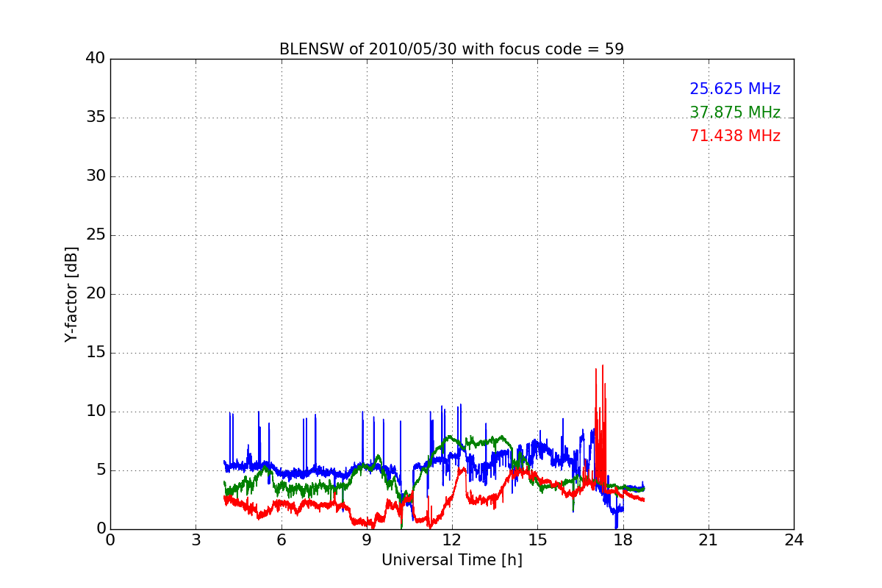
Task: Click the x-axis tick label '6'
Action: 282,540
